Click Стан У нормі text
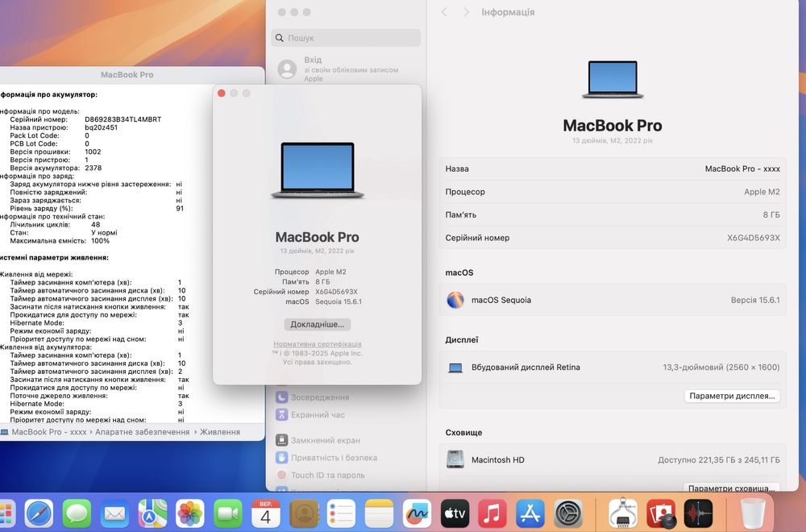 (104, 232)
